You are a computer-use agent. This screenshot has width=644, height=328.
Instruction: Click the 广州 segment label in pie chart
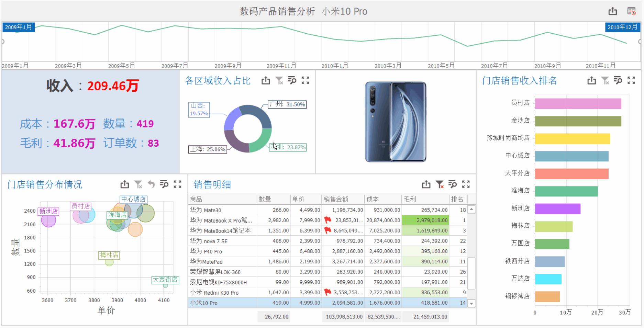[287, 104]
